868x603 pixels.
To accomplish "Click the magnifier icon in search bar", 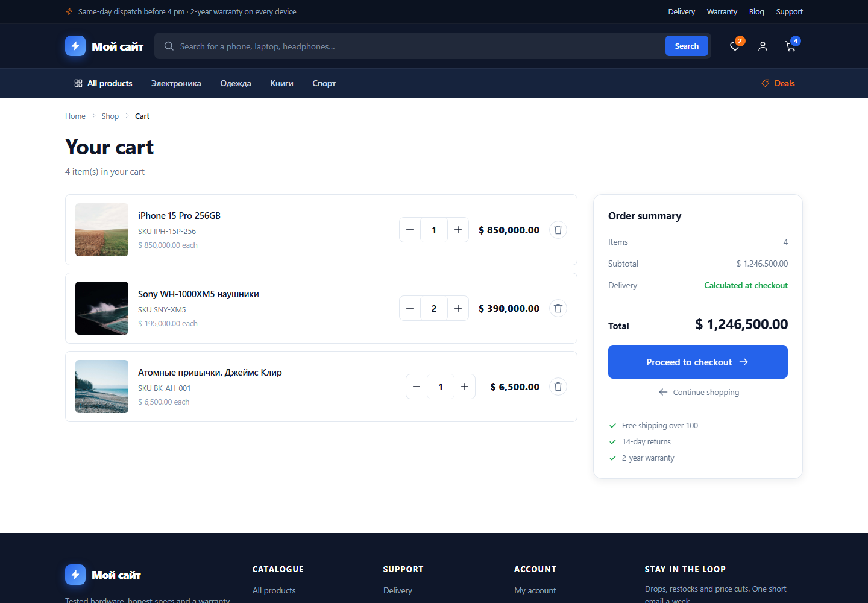I will (169, 46).
